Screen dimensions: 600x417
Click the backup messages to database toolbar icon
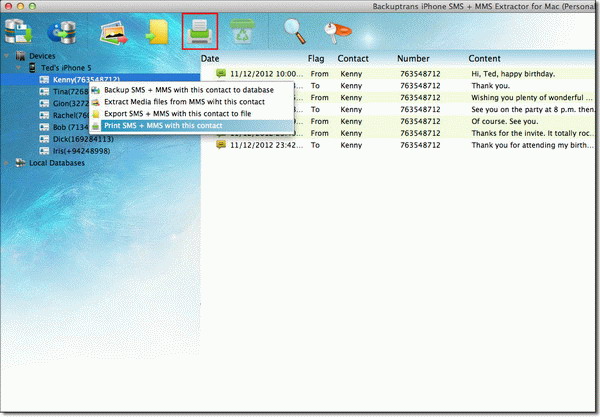tap(18, 31)
